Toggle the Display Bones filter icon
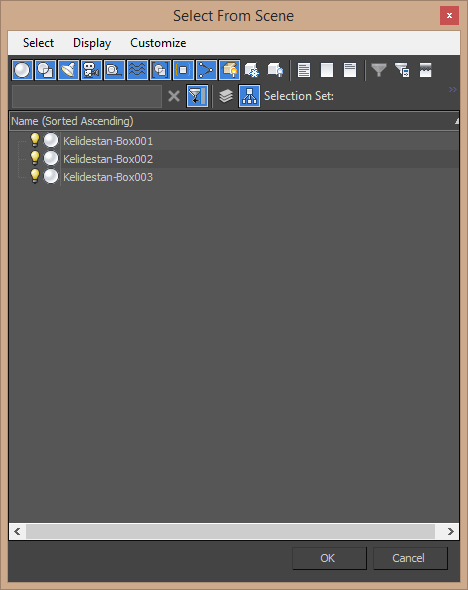 [206, 70]
